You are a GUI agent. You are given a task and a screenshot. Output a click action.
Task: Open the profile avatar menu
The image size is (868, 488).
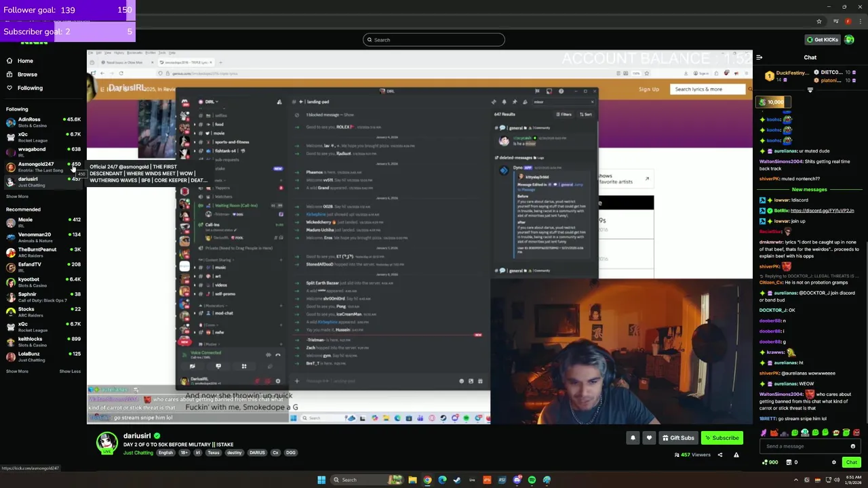tap(850, 40)
